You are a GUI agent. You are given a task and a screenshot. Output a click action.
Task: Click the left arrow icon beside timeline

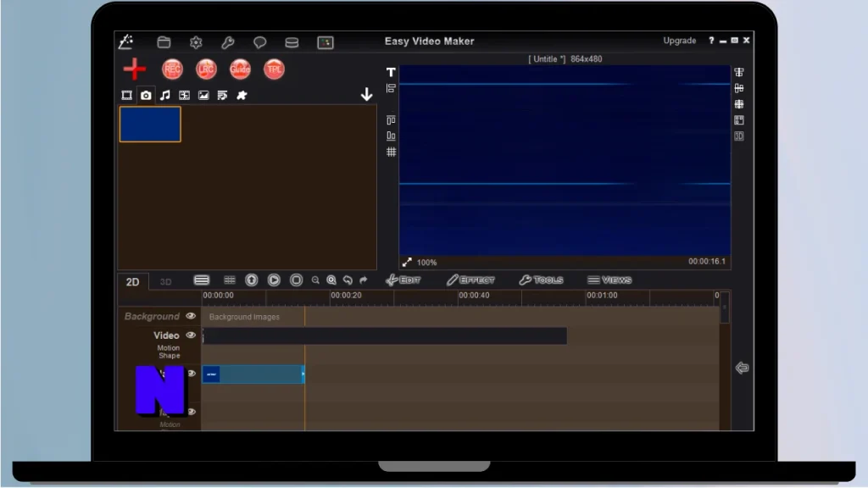click(742, 368)
